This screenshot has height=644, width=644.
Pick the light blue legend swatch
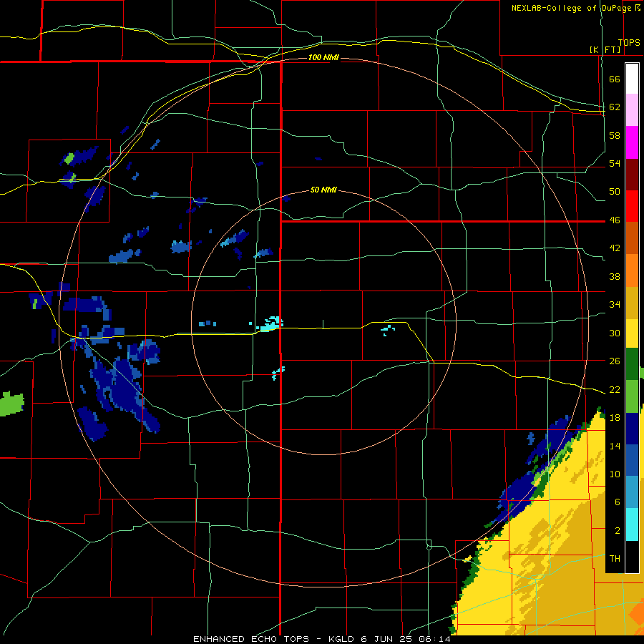point(632,492)
